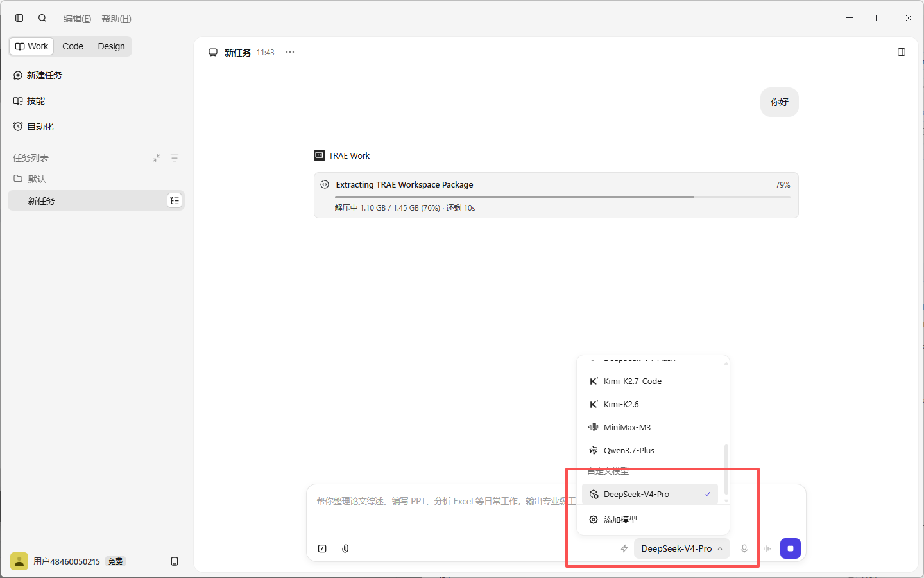The width and height of the screenshot is (924, 578).
Task: Choose the Kimi-K2.6 model
Action: click(650, 404)
